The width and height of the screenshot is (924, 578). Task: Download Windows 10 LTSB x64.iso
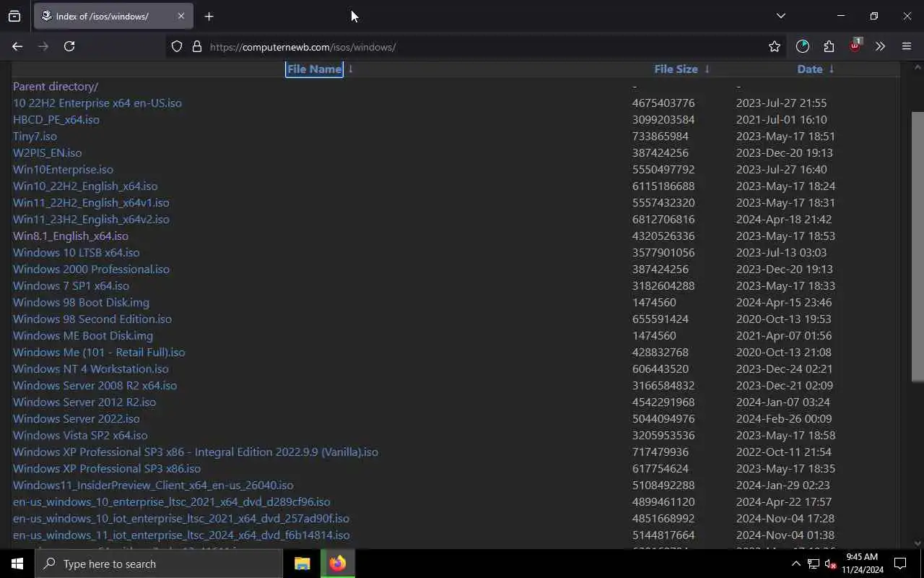coord(77,253)
